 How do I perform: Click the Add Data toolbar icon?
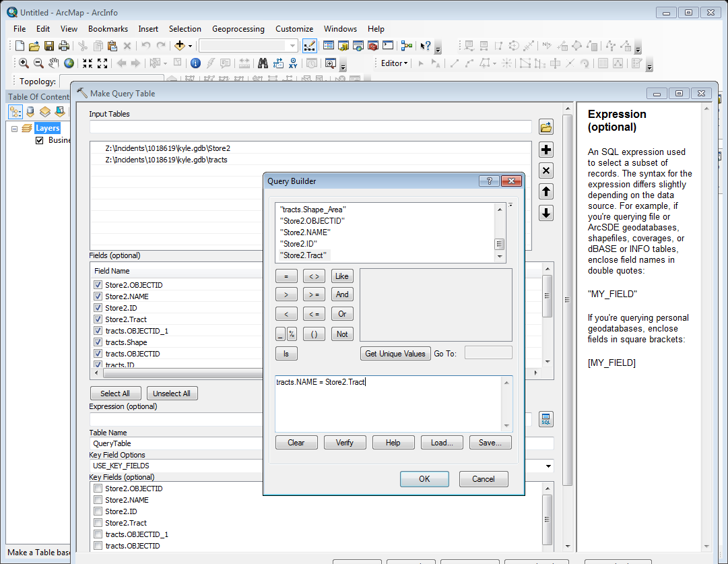179,46
